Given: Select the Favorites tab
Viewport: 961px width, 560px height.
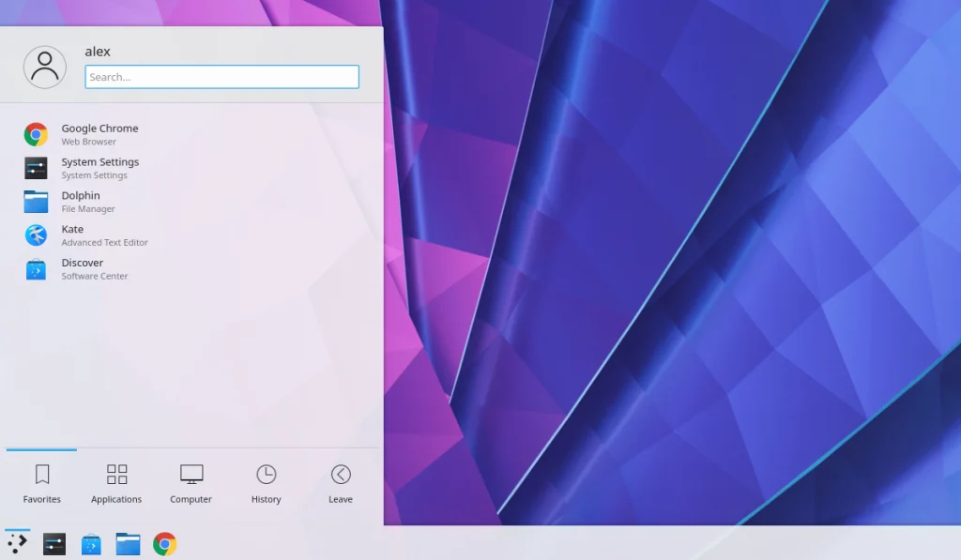Looking at the screenshot, I should (x=41, y=480).
